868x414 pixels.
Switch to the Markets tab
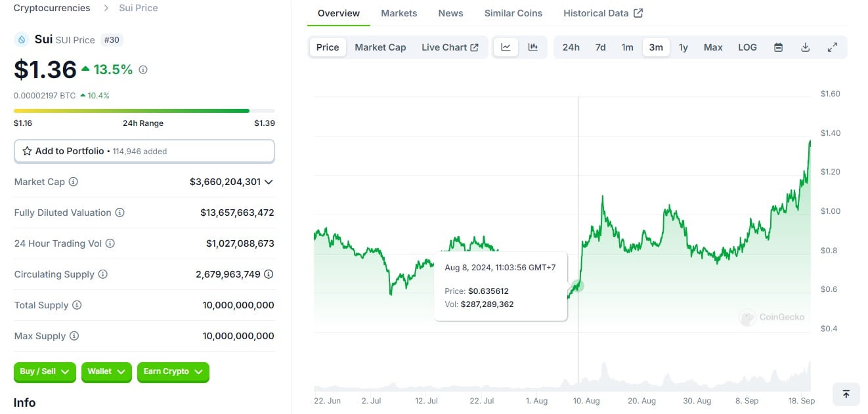399,13
